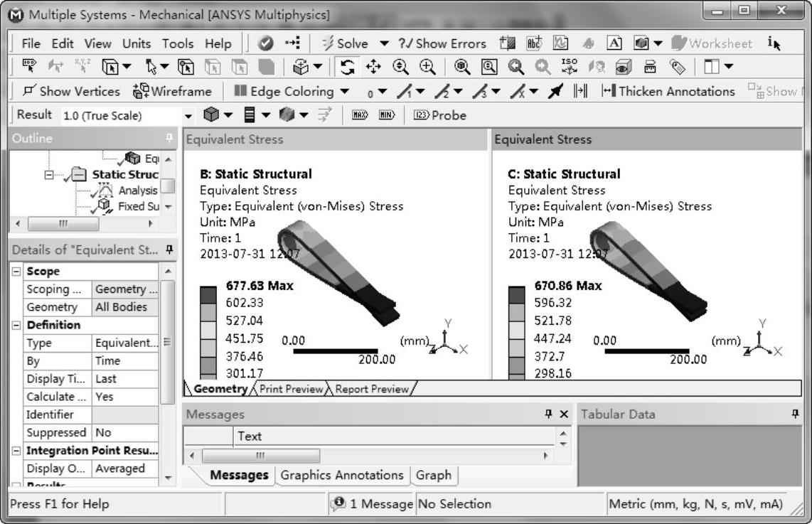Open the Geometry display dropdown
Image resolution: width=812 pixels, height=524 pixels.
pyautogui.click(x=228, y=115)
